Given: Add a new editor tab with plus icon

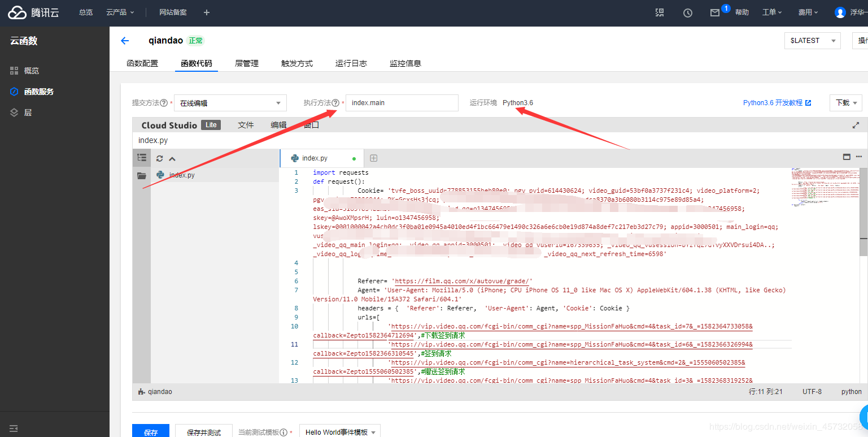Looking at the screenshot, I should pyautogui.click(x=373, y=158).
